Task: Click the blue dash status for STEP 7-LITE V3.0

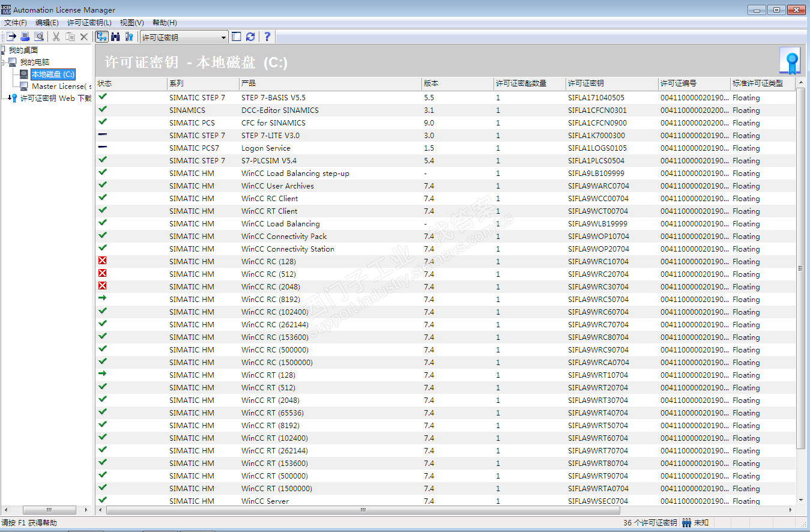Action: click(x=103, y=135)
